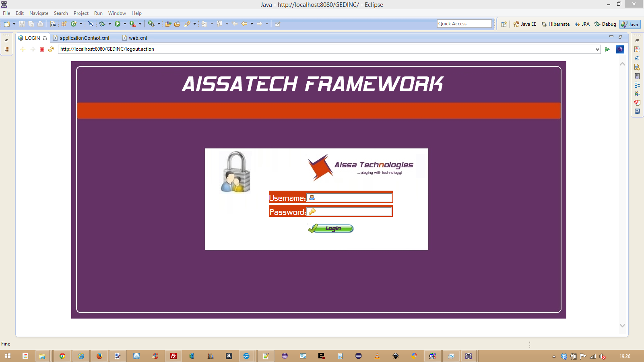Open the File menu

[6, 13]
